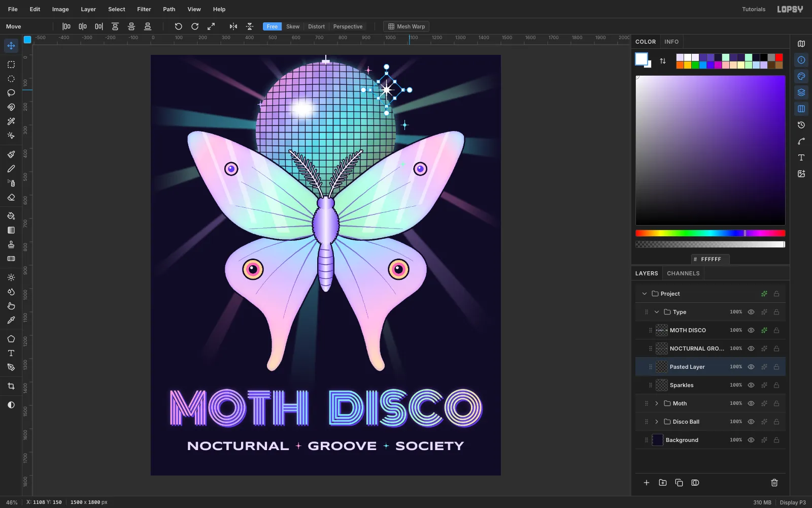Toggle effects on MOTH DISCO layer

point(764,330)
